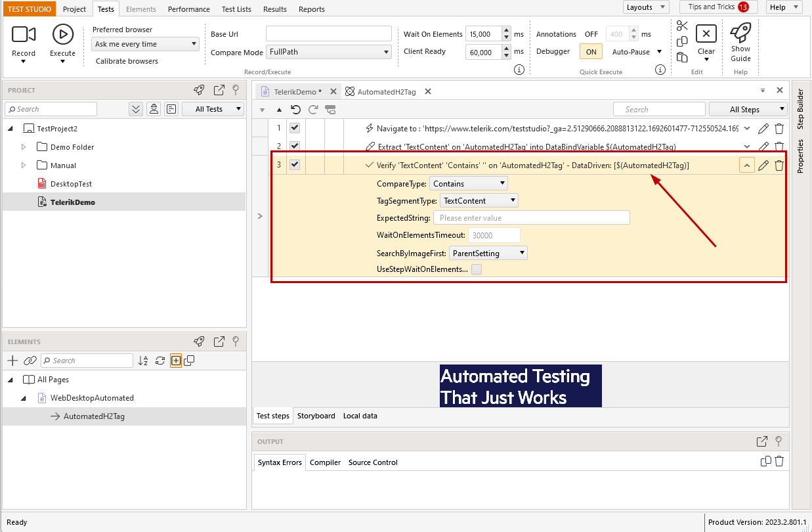The image size is (812, 532).
Task: Click the Copy icon under scissors
Action: [682, 41]
